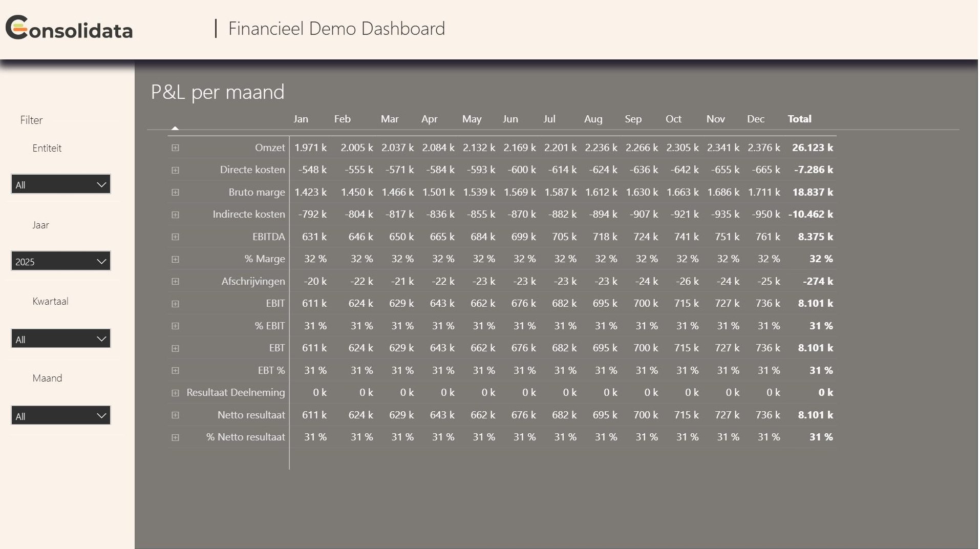This screenshot has height=549, width=980.
Task: Click Bruto marge December value 1.711 k
Action: (764, 193)
